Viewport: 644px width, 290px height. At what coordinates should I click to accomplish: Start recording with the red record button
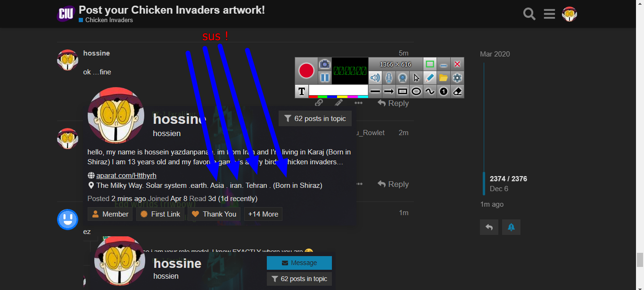(306, 71)
